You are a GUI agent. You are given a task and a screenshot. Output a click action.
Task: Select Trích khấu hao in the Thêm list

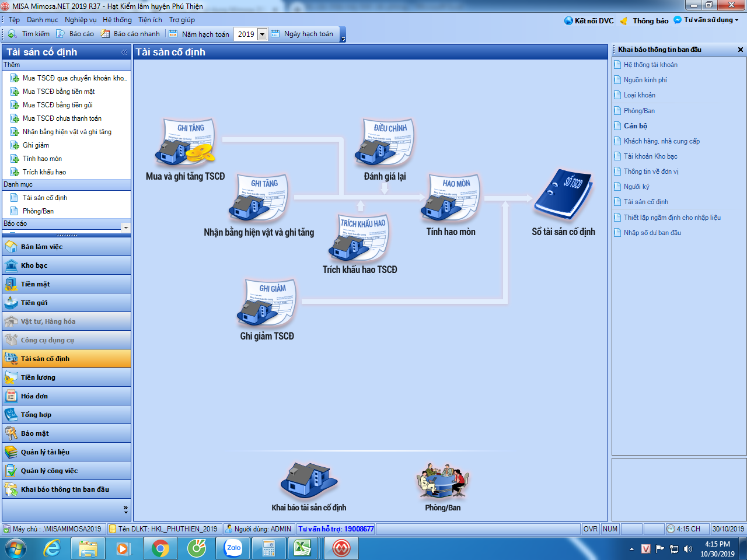38,172
